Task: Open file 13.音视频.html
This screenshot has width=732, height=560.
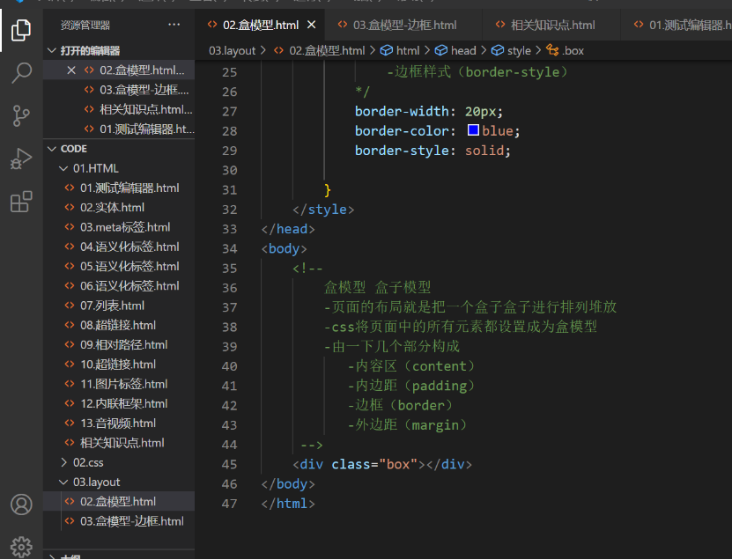Action: pyautogui.click(x=118, y=423)
